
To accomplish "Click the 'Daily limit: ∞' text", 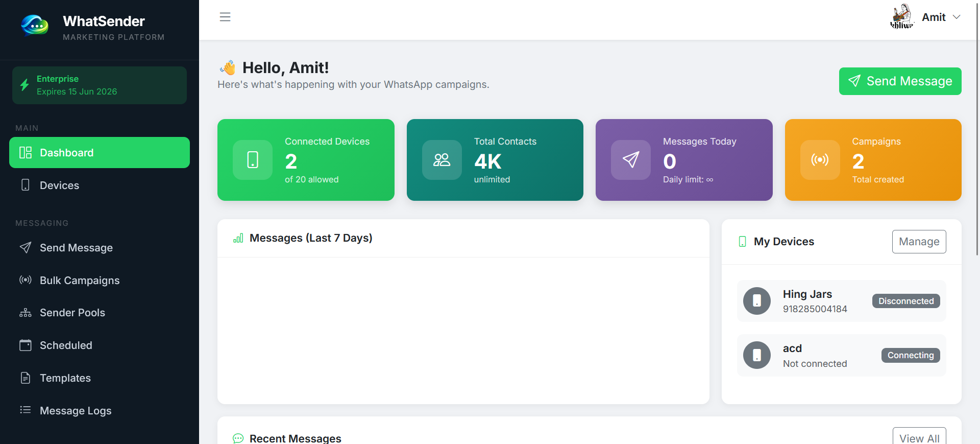I will pyautogui.click(x=688, y=179).
